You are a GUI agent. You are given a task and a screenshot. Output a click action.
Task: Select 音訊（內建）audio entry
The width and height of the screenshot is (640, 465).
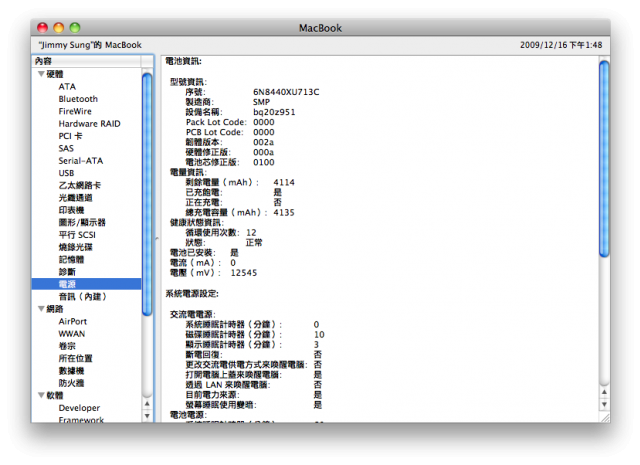click(82, 296)
